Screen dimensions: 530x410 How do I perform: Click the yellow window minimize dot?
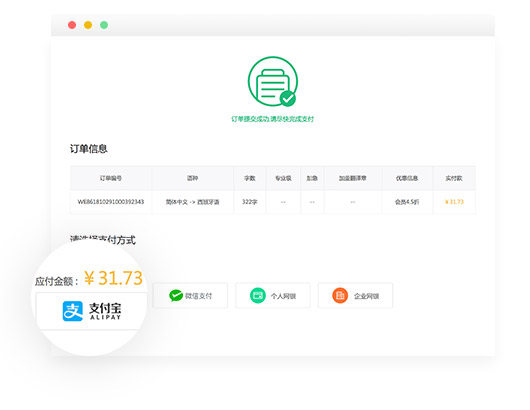pyautogui.click(x=88, y=25)
